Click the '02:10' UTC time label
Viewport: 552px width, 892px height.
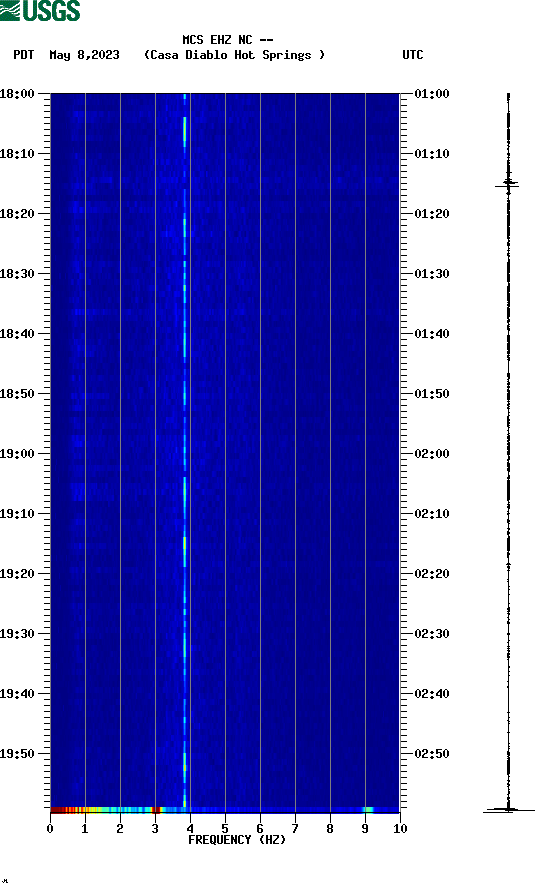(x=432, y=514)
